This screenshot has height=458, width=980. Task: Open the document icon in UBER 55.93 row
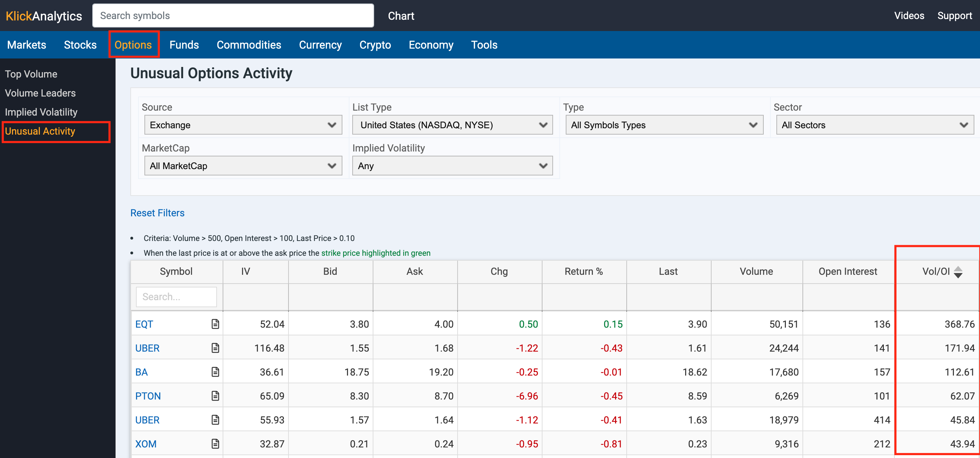215,420
